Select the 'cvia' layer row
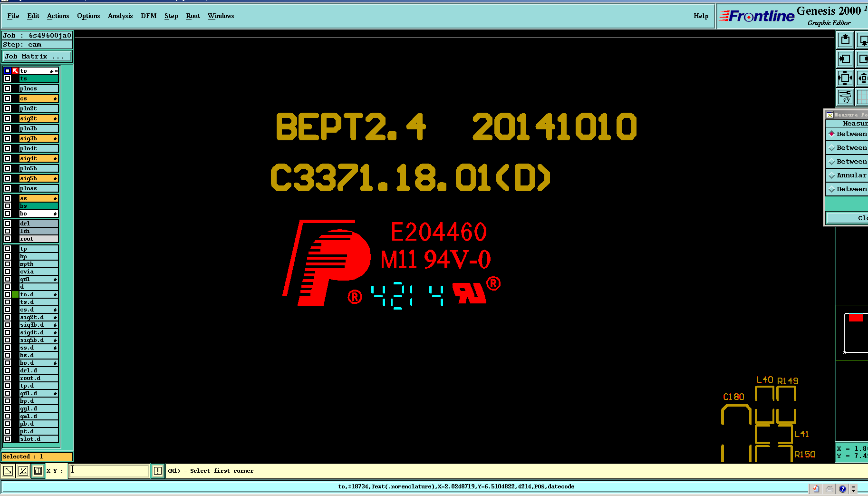 [x=39, y=272]
